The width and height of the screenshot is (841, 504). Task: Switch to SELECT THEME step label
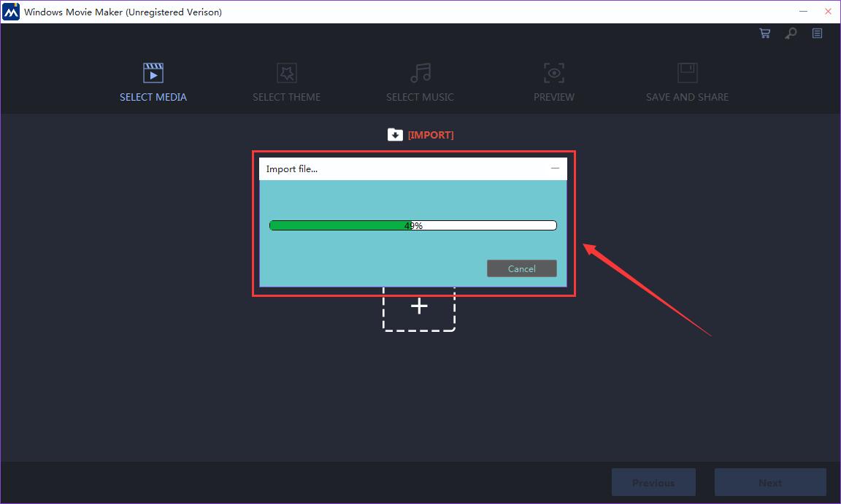click(286, 97)
